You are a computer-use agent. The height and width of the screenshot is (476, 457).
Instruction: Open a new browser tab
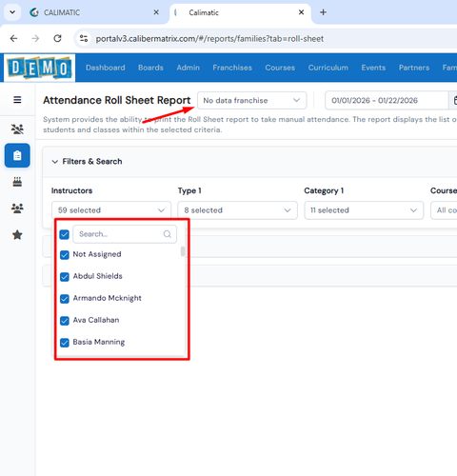tap(323, 12)
